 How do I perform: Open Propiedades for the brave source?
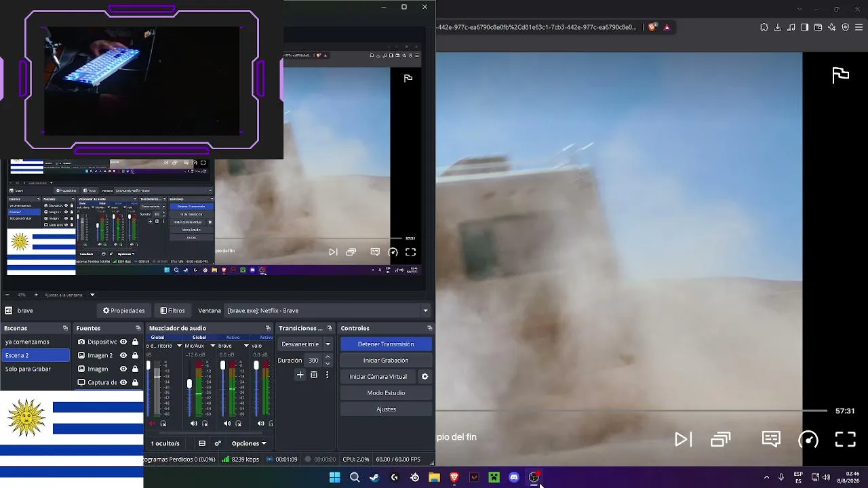(x=124, y=310)
